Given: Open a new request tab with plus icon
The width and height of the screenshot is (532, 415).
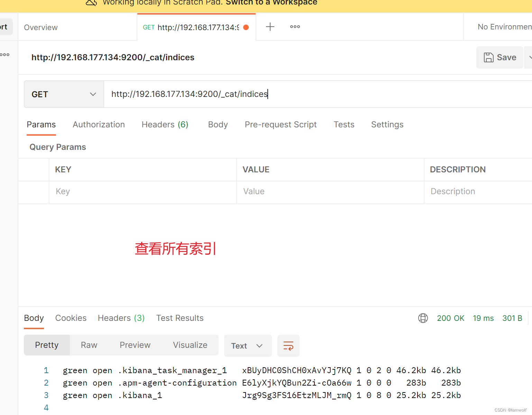Looking at the screenshot, I should (270, 27).
